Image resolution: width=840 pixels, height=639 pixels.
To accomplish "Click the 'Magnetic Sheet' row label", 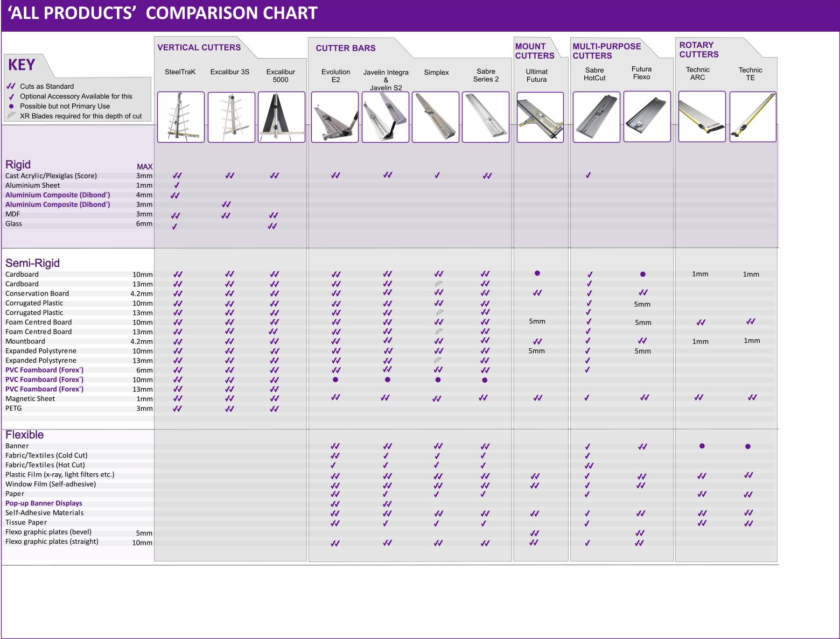I will [30, 399].
